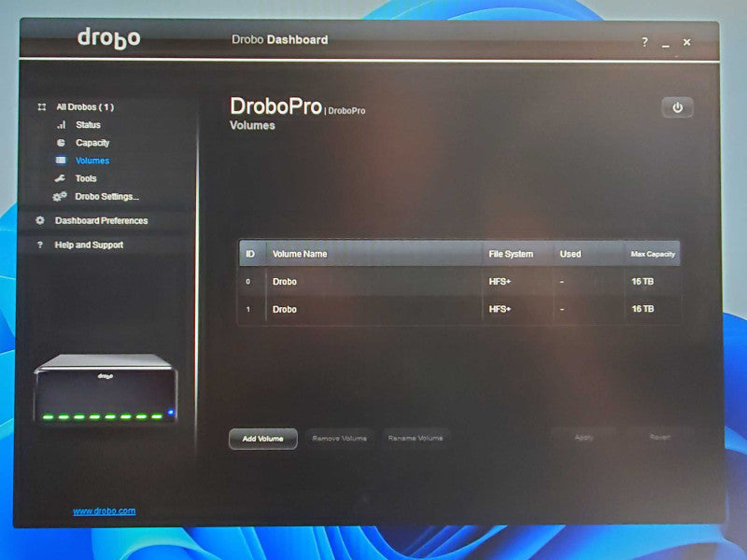Open the www.drobo.com link
Image resolution: width=747 pixels, height=560 pixels.
pos(105,511)
